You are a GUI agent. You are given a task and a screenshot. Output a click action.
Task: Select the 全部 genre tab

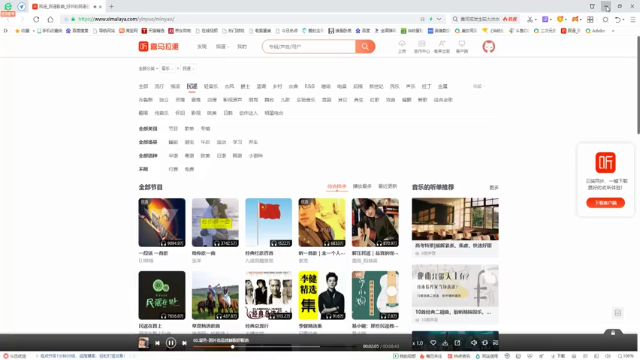[x=143, y=86]
